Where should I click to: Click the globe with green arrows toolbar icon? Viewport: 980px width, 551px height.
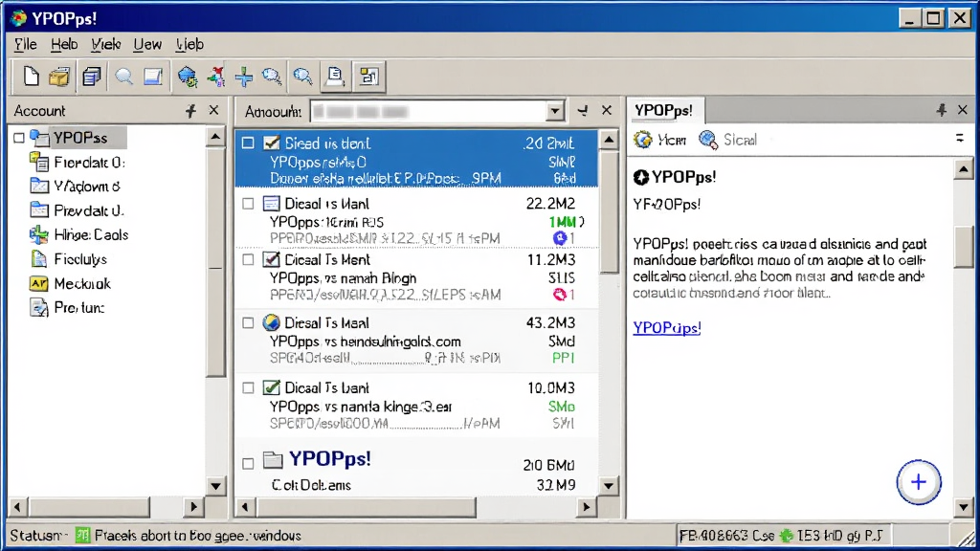pyautogui.click(x=187, y=77)
